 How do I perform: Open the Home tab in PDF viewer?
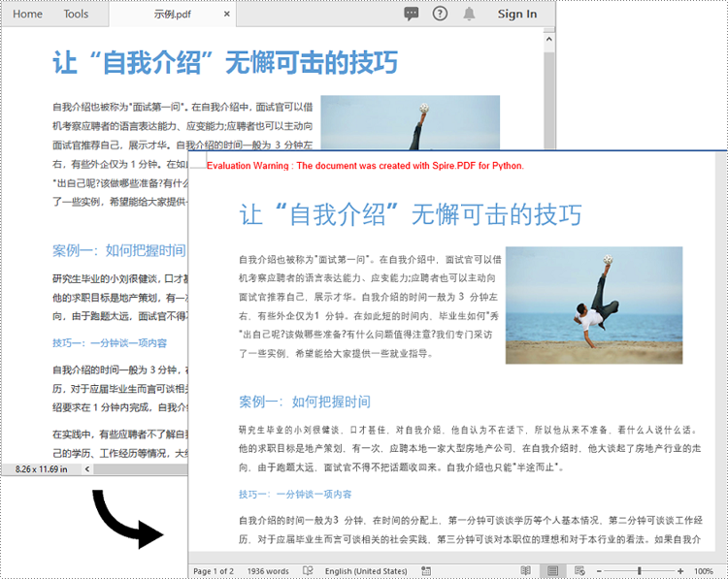tap(27, 14)
